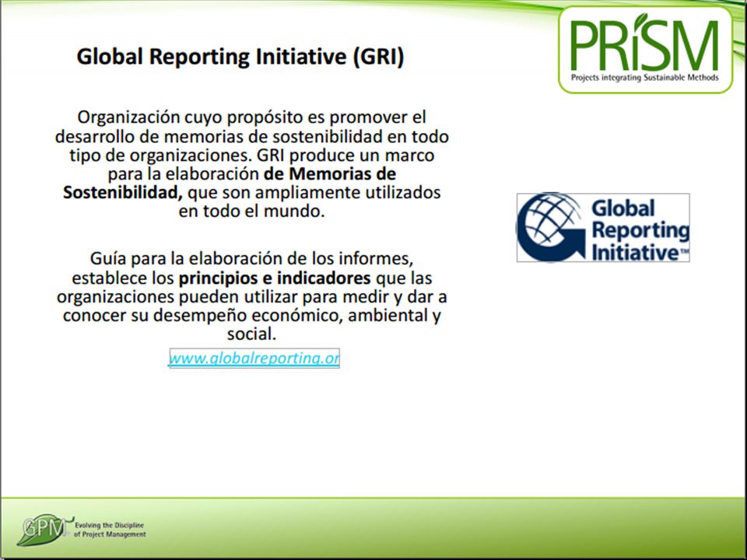
Task: Click bold text 'principios e indicadores'
Action: (275, 278)
